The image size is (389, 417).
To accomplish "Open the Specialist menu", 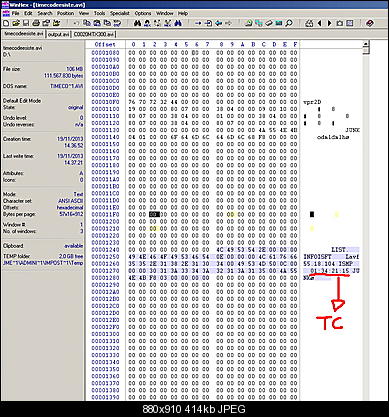I will [x=120, y=13].
